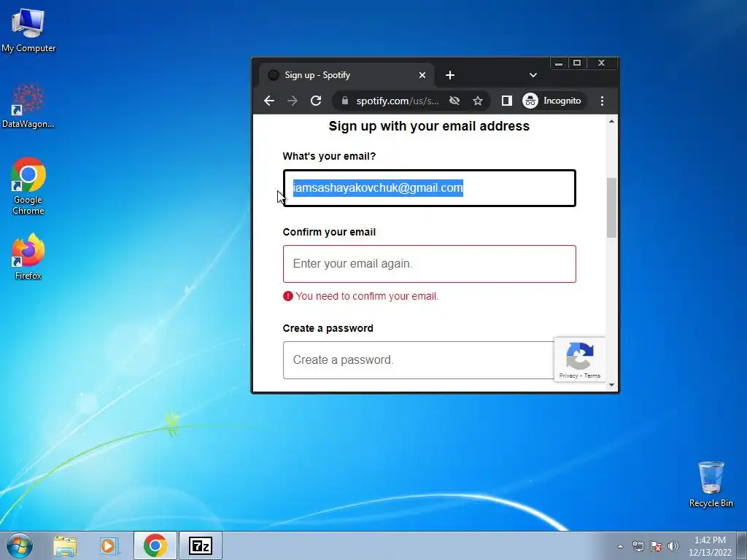747x560 pixels.
Task: Open the Windows Start menu
Action: [20, 545]
